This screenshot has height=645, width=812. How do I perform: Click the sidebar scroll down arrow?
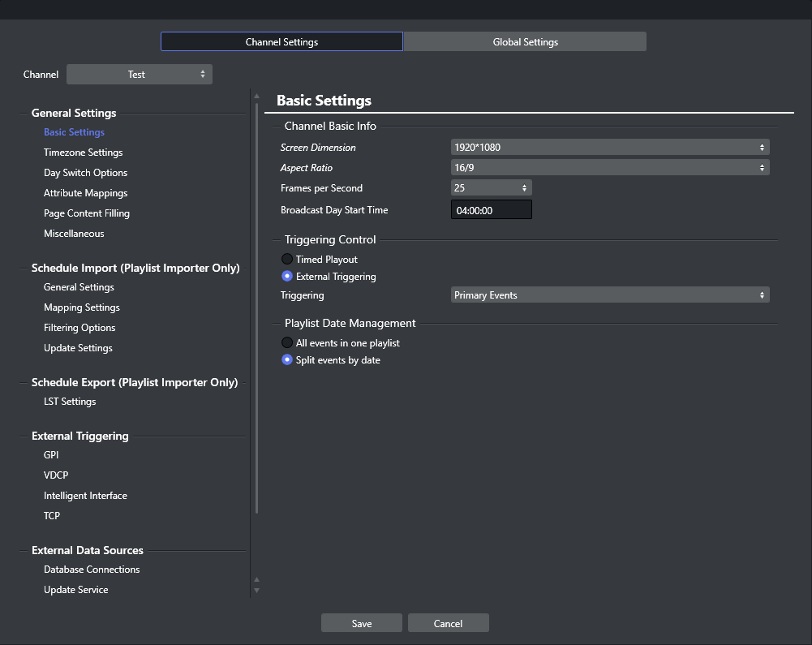point(257,590)
